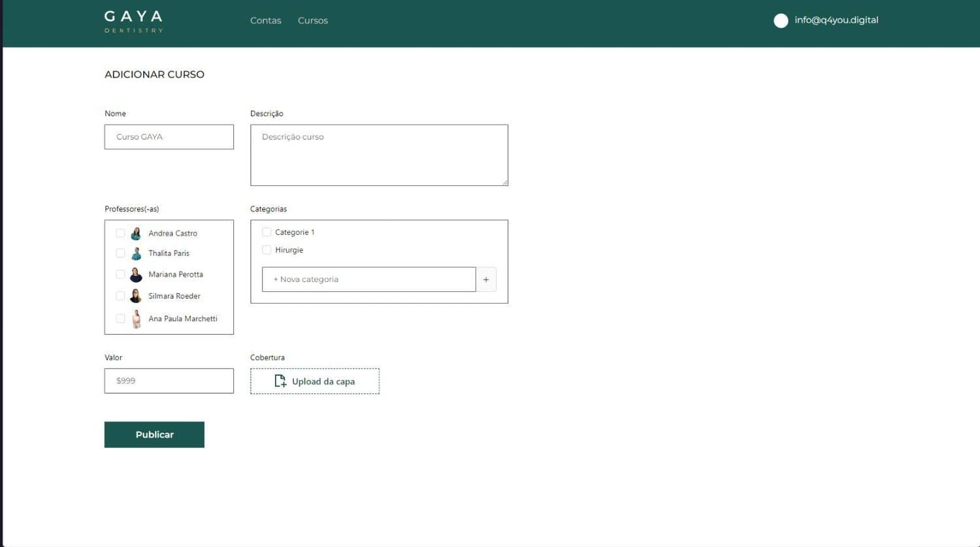Open the info@q4you.digital account link
The height and width of the screenshot is (547, 980).
pyautogui.click(x=836, y=20)
